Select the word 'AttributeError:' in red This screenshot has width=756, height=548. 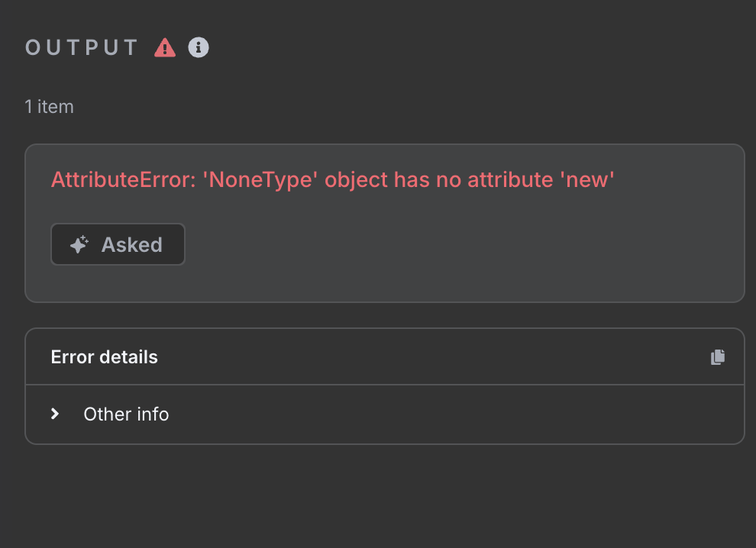click(124, 180)
